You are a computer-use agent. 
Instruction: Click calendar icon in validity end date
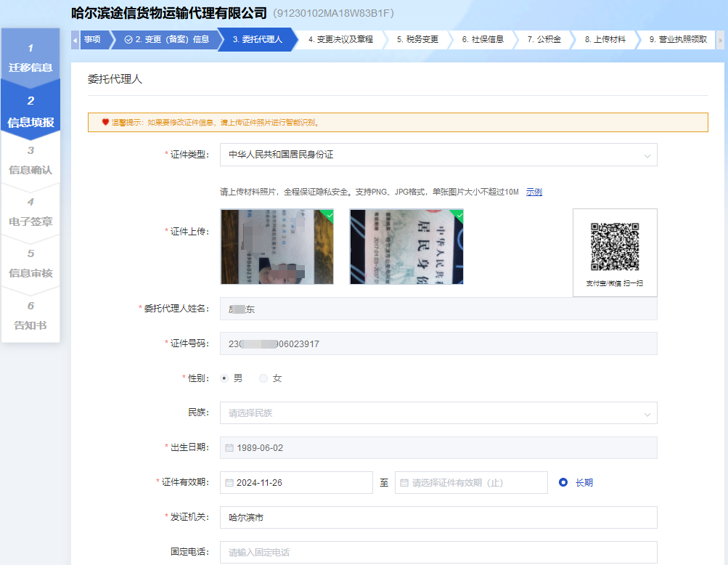[404, 483]
